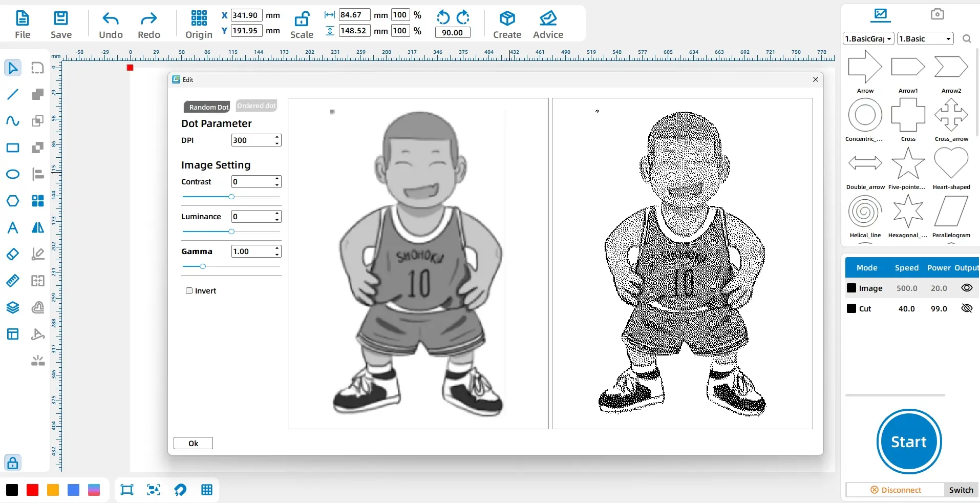The height and width of the screenshot is (503, 980).
Task: Pick the orange color swatch
Action: pos(53,490)
